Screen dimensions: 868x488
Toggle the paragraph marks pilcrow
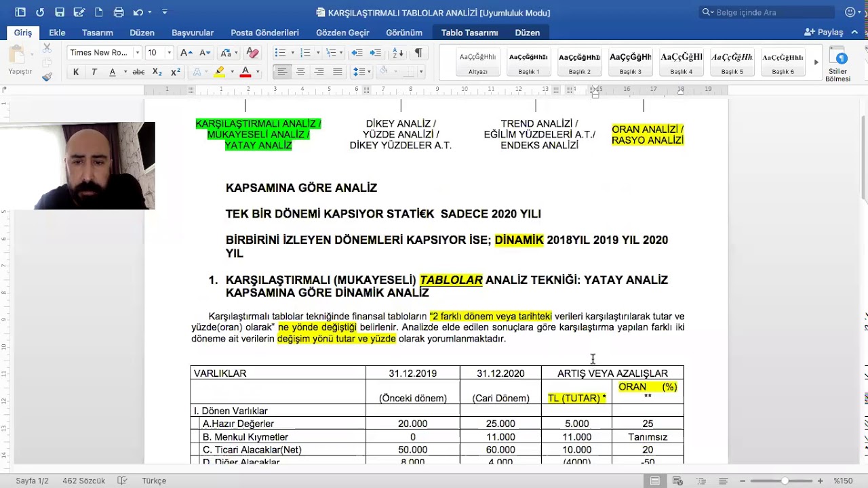coord(418,53)
